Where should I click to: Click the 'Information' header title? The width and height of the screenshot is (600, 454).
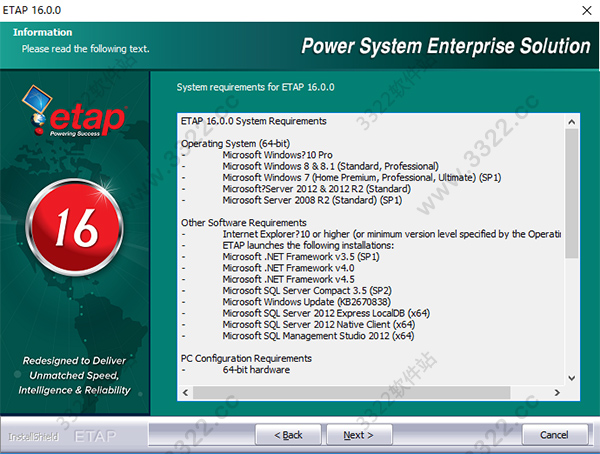pyautogui.click(x=42, y=32)
